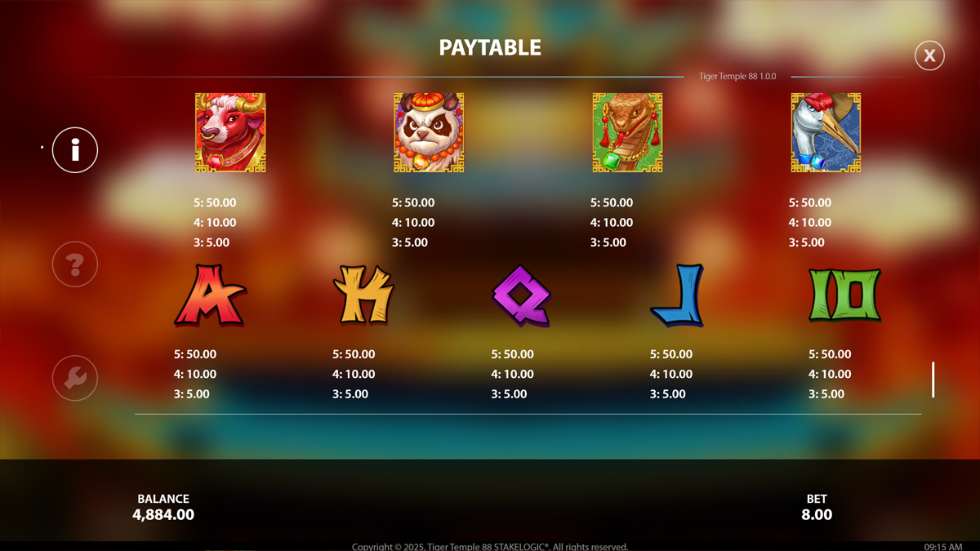Click the crane bird symbol
This screenshot has height=551, width=980.
coord(826,132)
